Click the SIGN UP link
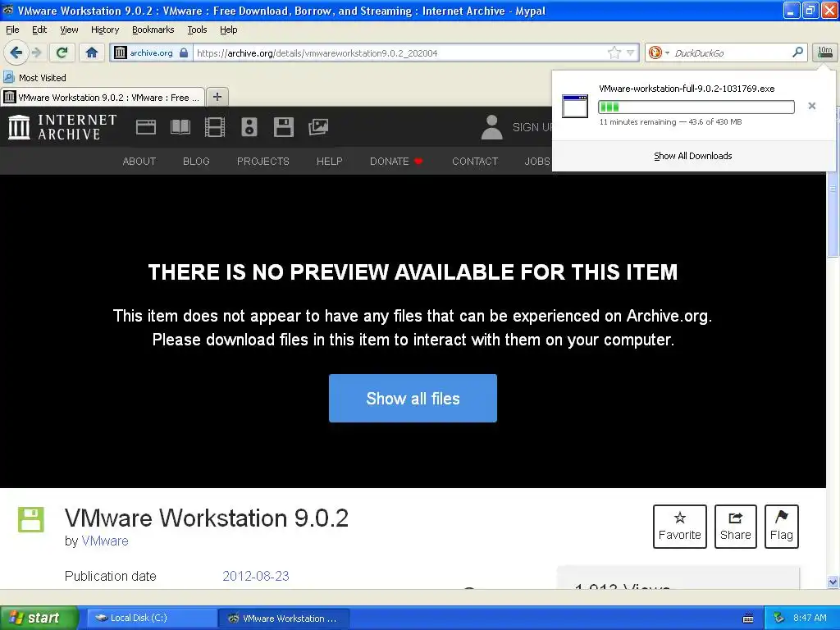 pos(532,127)
